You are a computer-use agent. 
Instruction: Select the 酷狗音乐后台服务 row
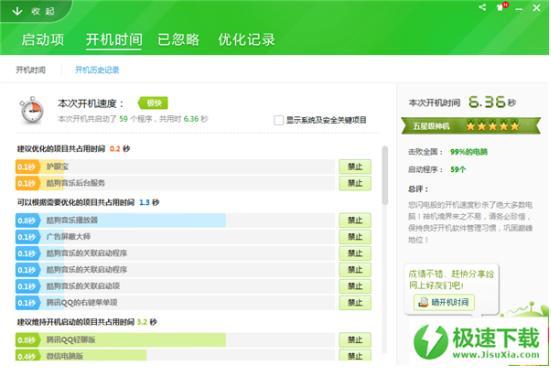(x=175, y=183)
